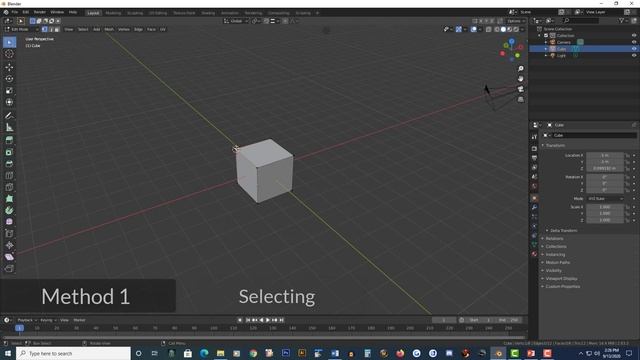The height and width of the screenshot is (360, 640).
Task: Hide the Light in the outliner
Action: pyautogui.click(x=634, y=56)
